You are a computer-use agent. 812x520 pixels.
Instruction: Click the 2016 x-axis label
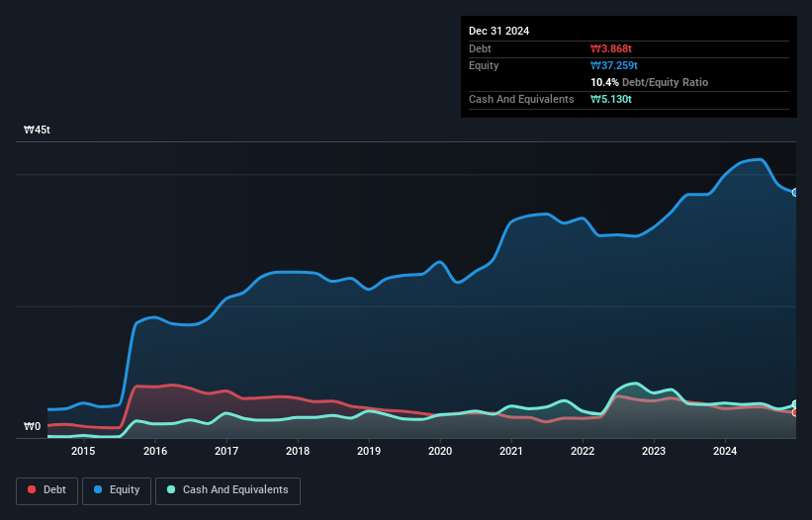(x=155, y=451)
